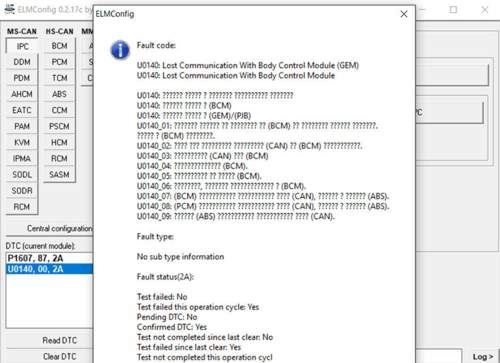
Task: Select the KVM module button
Action: click(22, 142)
